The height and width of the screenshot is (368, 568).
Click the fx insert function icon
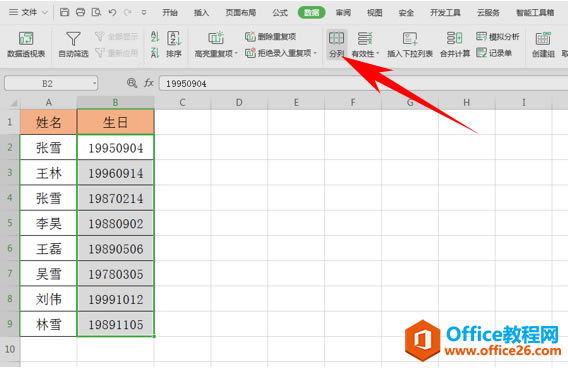click(x=149, y=83)
